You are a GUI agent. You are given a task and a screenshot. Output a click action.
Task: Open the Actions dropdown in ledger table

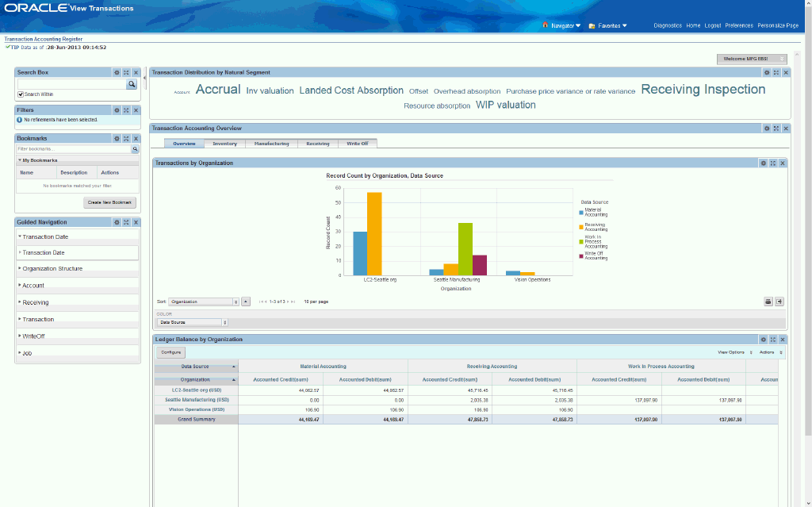[771, 352]
